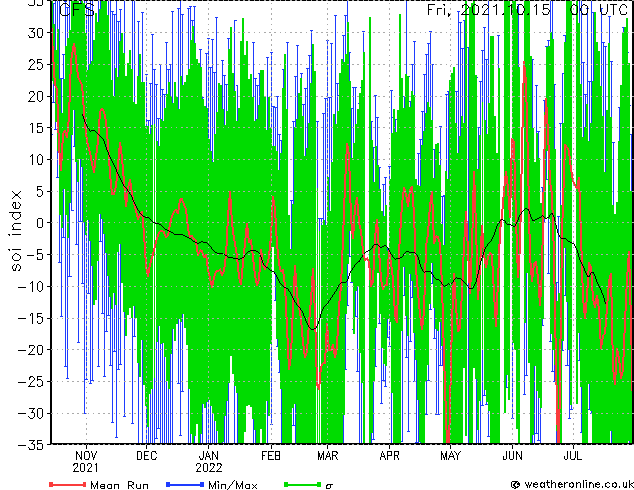Click the 'DEC' x-axis label
This screenshot has width=634, height=490.
[x=146, y=456]
